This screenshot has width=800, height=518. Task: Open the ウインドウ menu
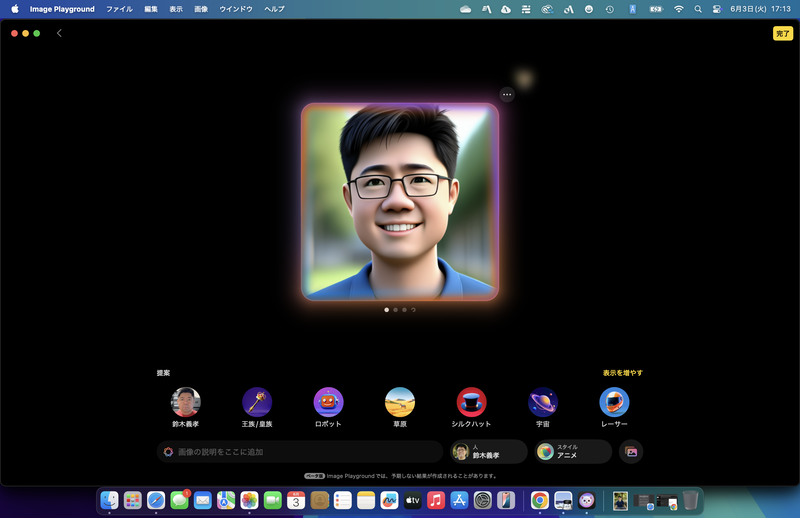coord(236,9)
